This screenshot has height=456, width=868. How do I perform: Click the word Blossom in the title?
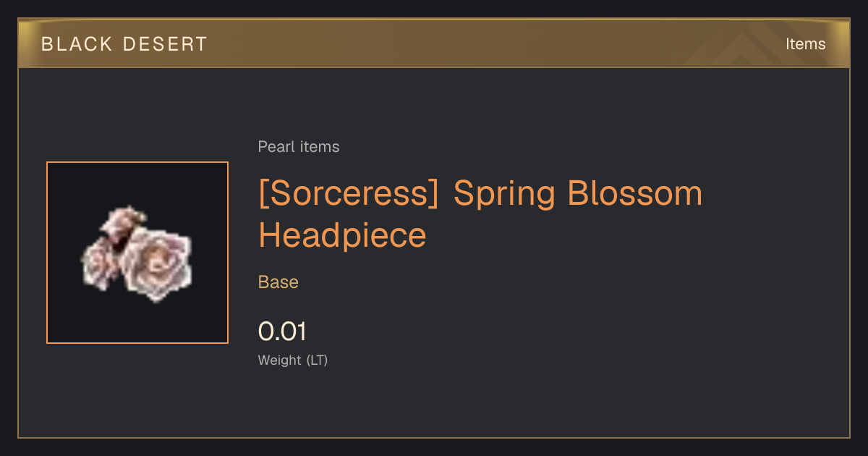[x=635, y=193]
